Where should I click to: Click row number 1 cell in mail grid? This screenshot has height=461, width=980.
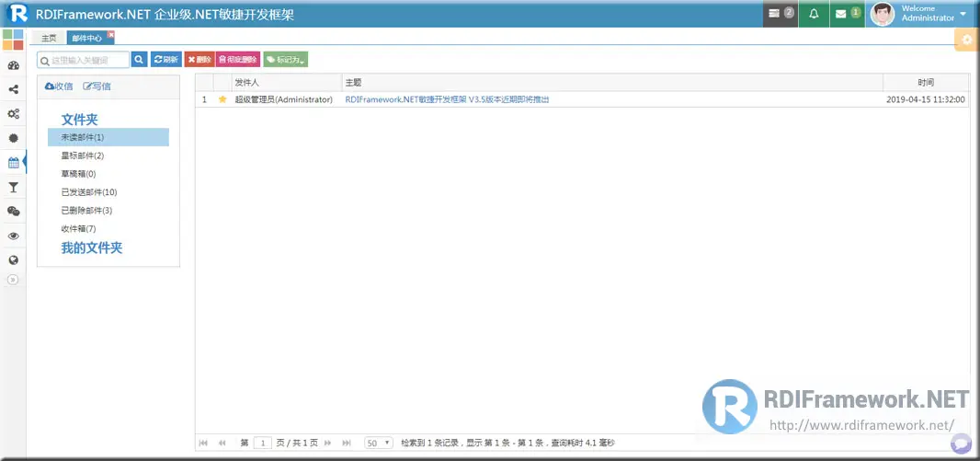pyautogui.click(x=204, y=99)
